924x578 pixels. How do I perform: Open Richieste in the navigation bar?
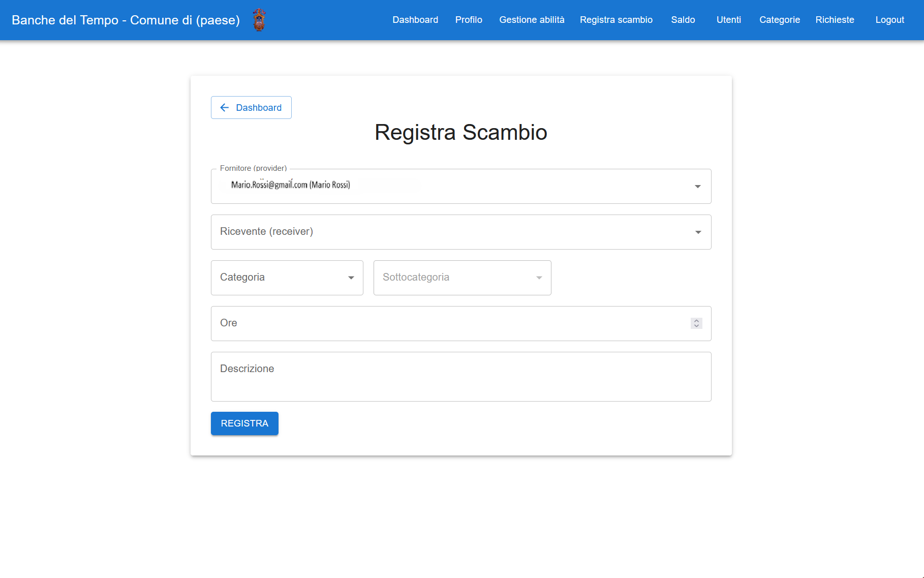(x=835, y=20)
